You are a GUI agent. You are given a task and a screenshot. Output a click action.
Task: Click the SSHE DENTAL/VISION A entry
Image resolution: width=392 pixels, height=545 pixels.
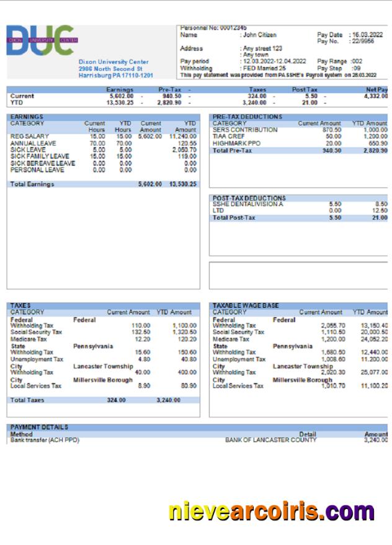pos(247,204)
